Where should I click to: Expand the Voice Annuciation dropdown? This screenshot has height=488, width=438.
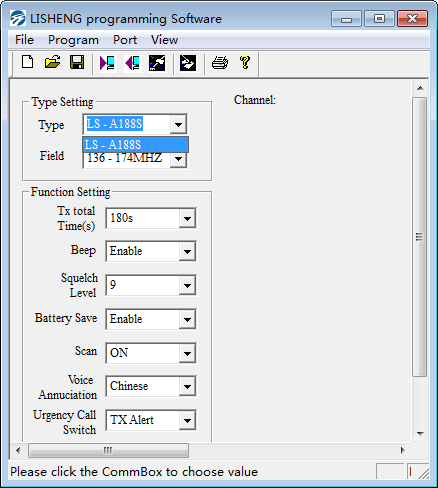[187, 386]
